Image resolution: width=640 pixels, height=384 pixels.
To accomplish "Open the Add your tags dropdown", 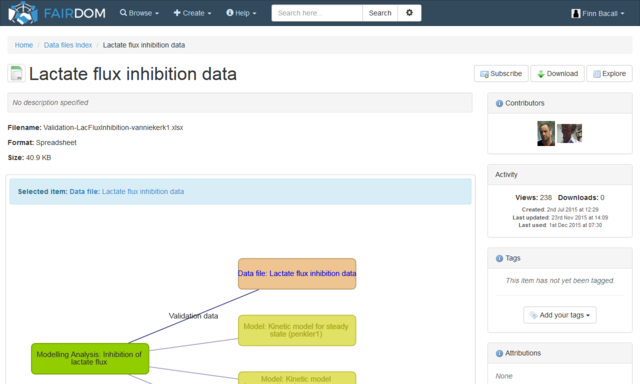I will pyautogui.click(x=560, y=315).
